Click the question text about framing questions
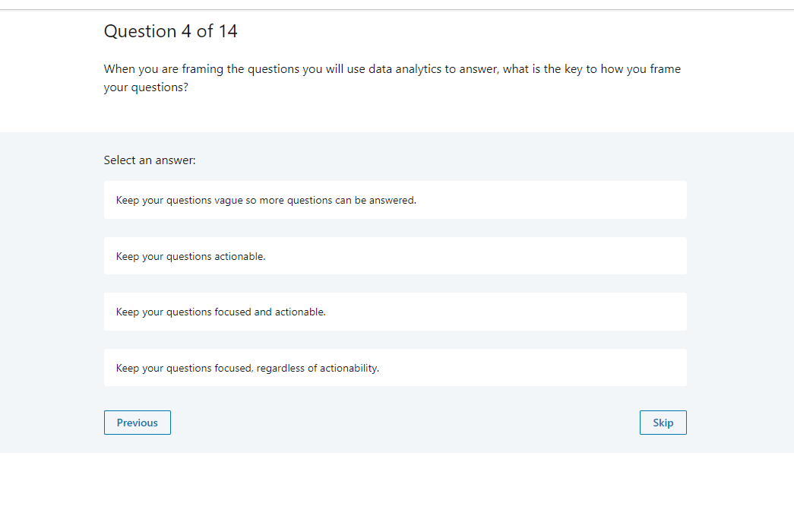 (393, 78)
